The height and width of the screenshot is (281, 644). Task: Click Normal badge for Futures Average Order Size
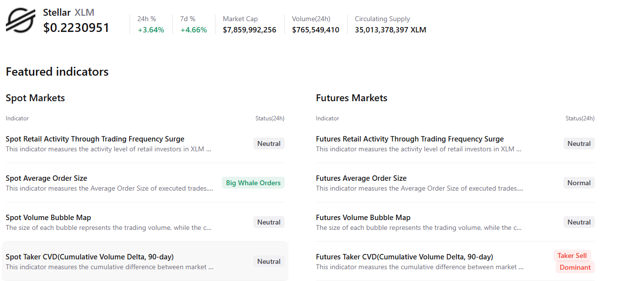click(x=579, y=183)
